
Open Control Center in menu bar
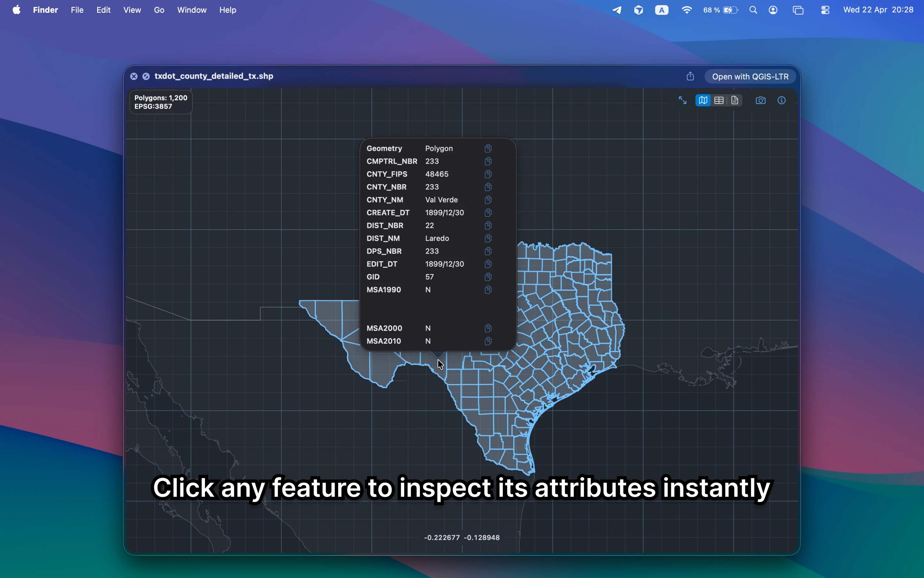826,10
